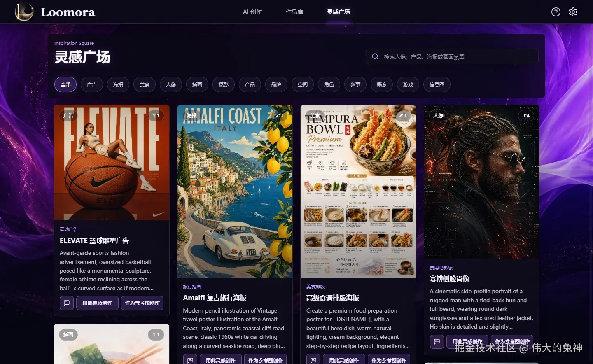Click the 运动广告 tag label
This screenshot has height=364, width=593.
(69, 229)
